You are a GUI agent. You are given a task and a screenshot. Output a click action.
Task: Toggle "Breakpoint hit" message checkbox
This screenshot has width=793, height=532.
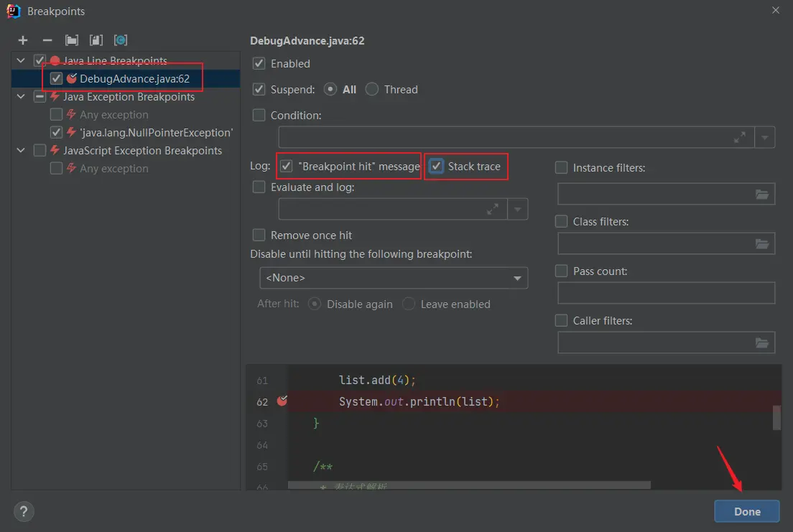pyautogui.click(x=287, y=166)
